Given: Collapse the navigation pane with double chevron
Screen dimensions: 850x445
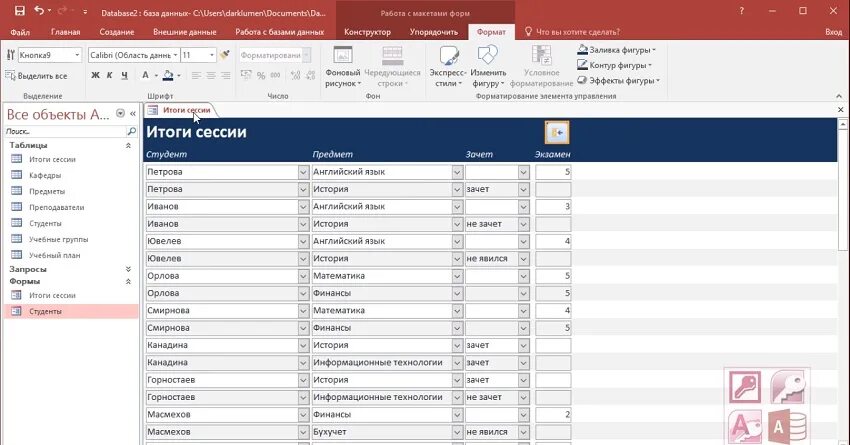Looking at the screenshot, I should tap(133, 114).
